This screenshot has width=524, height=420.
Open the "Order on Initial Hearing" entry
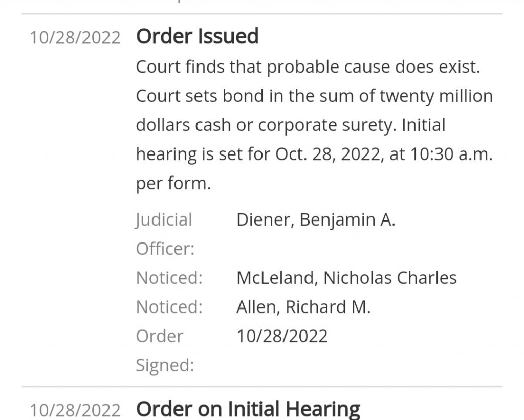coord(248,409)
